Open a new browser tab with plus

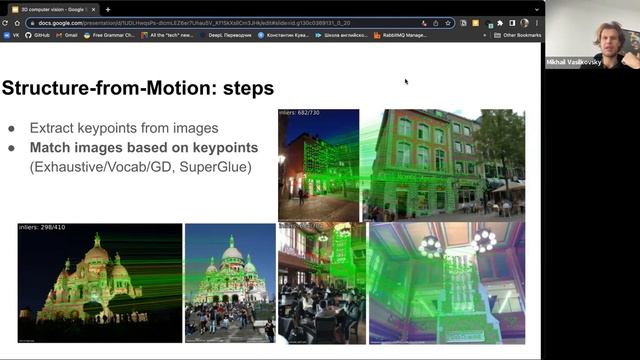[108, 9]
